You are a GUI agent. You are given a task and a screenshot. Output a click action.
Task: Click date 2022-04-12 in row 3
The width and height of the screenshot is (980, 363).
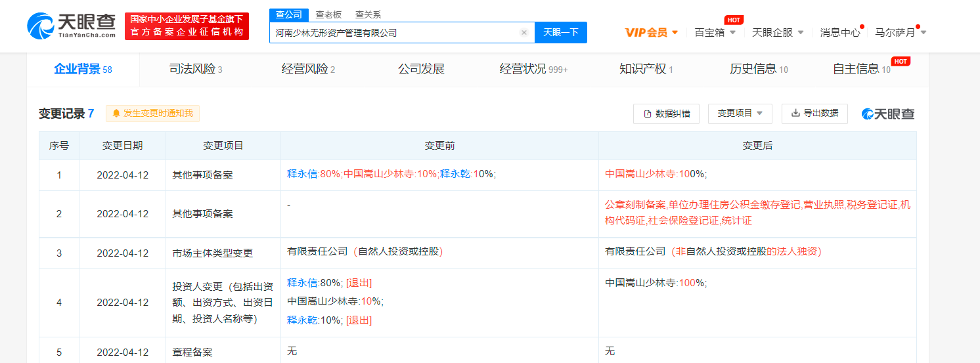pos(122,253)
